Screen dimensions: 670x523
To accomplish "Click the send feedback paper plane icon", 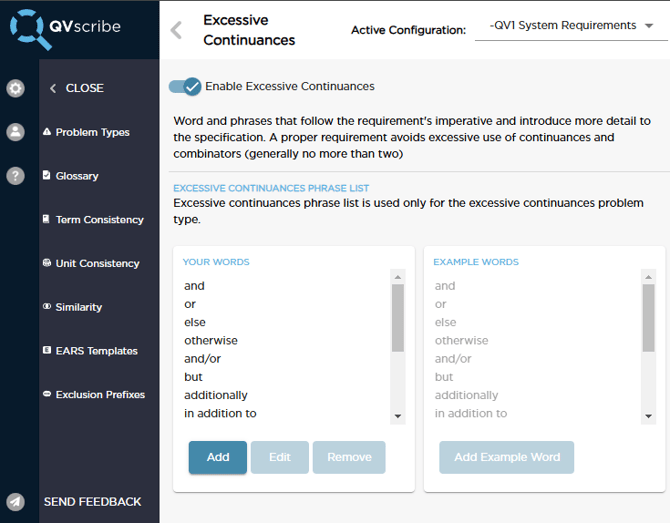I will 15,502.
